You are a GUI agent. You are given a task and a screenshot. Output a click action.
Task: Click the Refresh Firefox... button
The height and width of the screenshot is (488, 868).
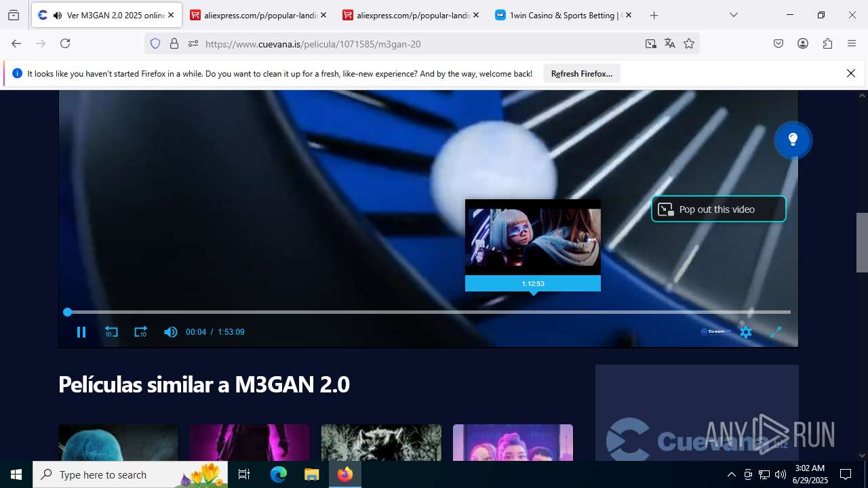tap(582, 74)
